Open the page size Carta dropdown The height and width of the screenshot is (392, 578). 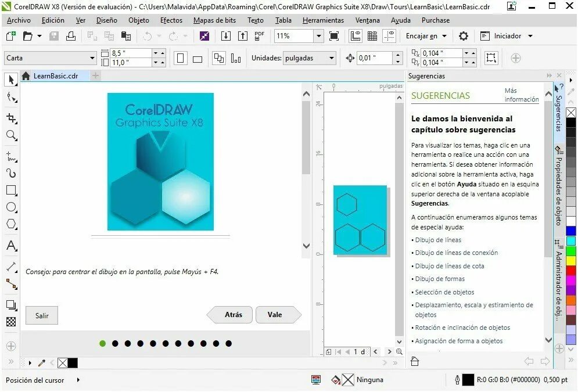point(92,58)
